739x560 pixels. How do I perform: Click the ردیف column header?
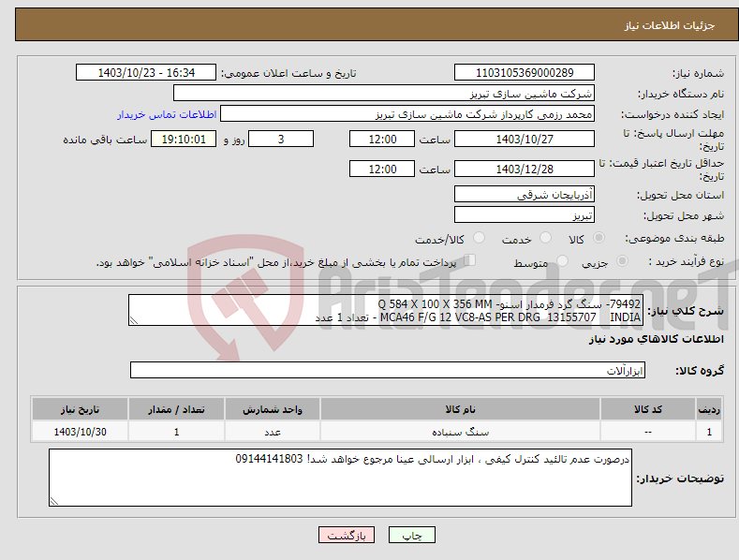(709, 409)
